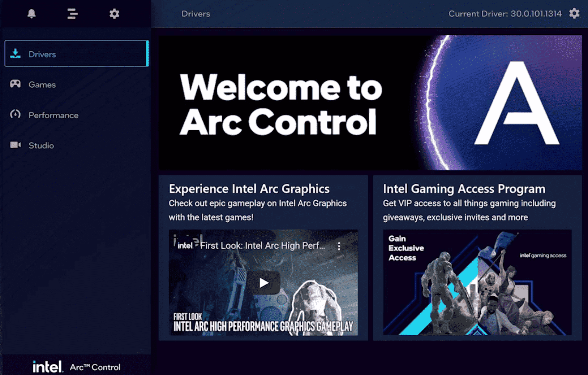Screen dimensions: 588x375
Task: Click the menu list icon in top bar
Action: tap(72, 14)
